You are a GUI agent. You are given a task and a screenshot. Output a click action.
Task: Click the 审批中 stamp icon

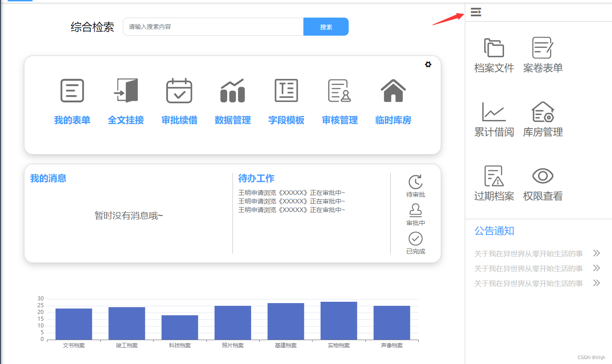click(x=416, y=211)
